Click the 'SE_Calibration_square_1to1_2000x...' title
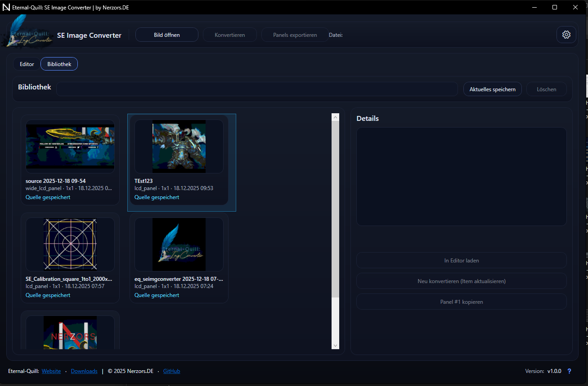 coord(69,279)
